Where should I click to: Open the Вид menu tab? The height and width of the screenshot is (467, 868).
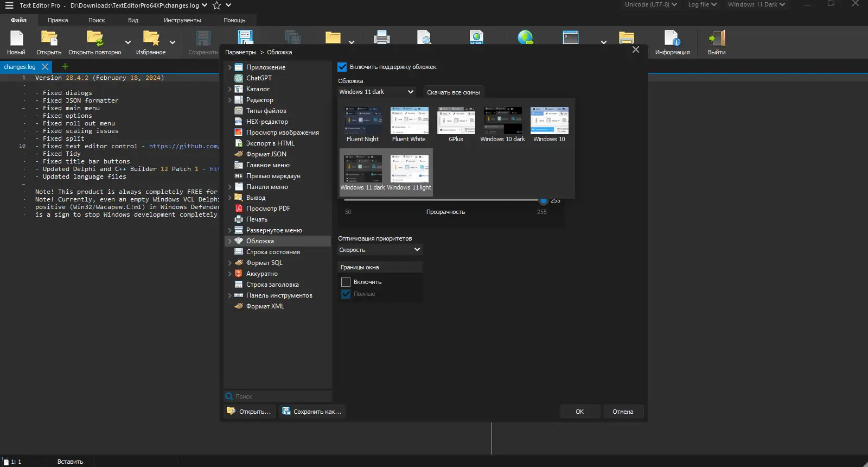tap(133, 20)
